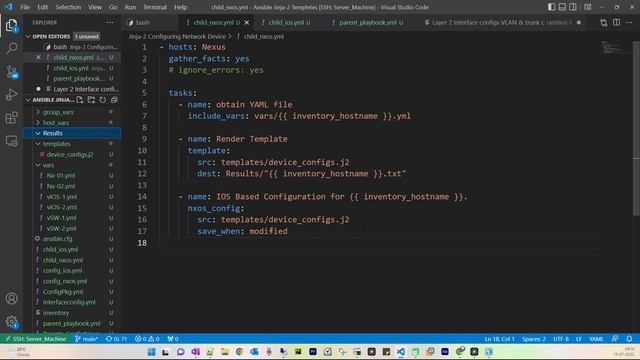The width and height of the screenshot is (640, 360).
Task: Open the Search view in activity bar
Action: point(11,48)
